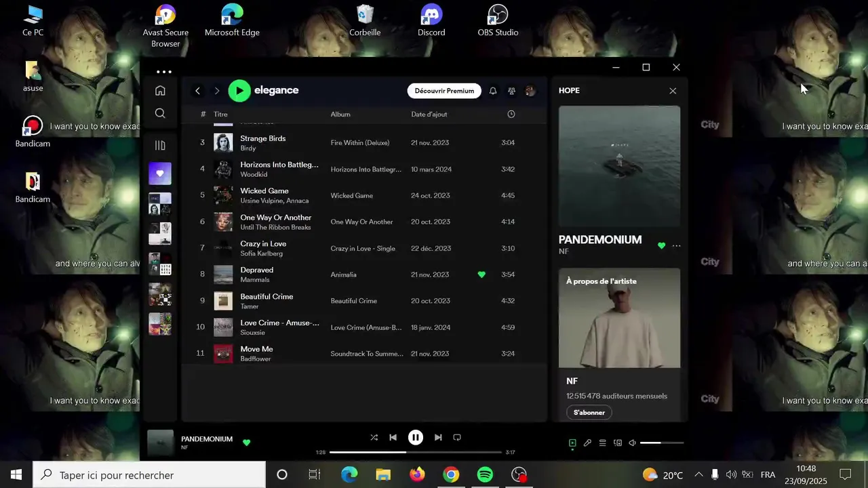Show hidden system tray icons
Viewport: 868px width, 488px height.
(698, 474)
